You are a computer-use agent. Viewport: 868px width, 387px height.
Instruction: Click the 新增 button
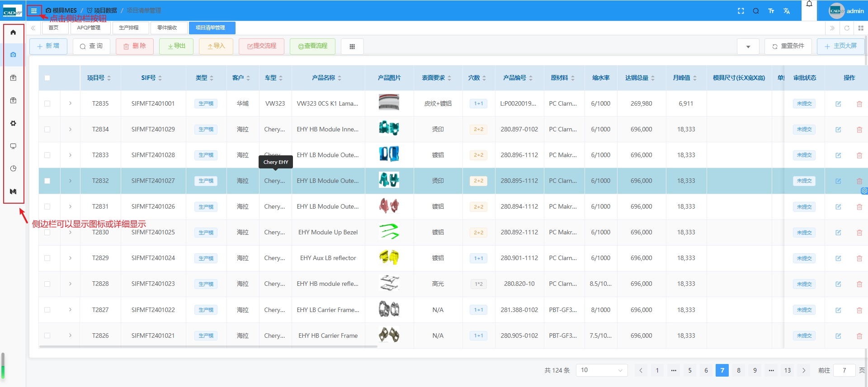48,46
